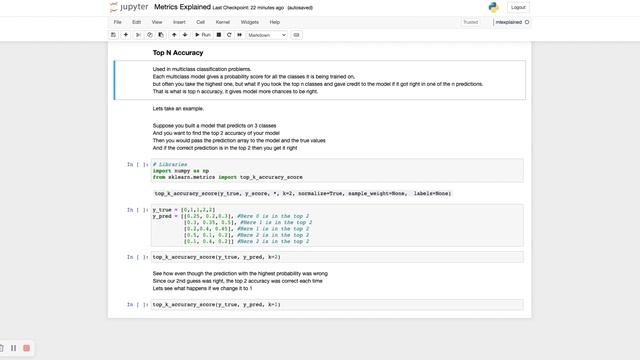Select the Top N Accuracy heading
Screen dimensions: 640x360
[x=178, y=53]
